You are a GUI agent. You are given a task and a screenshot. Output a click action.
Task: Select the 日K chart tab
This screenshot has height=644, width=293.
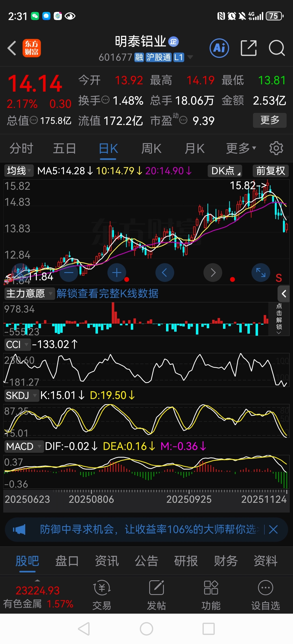[x=108, y=148]
